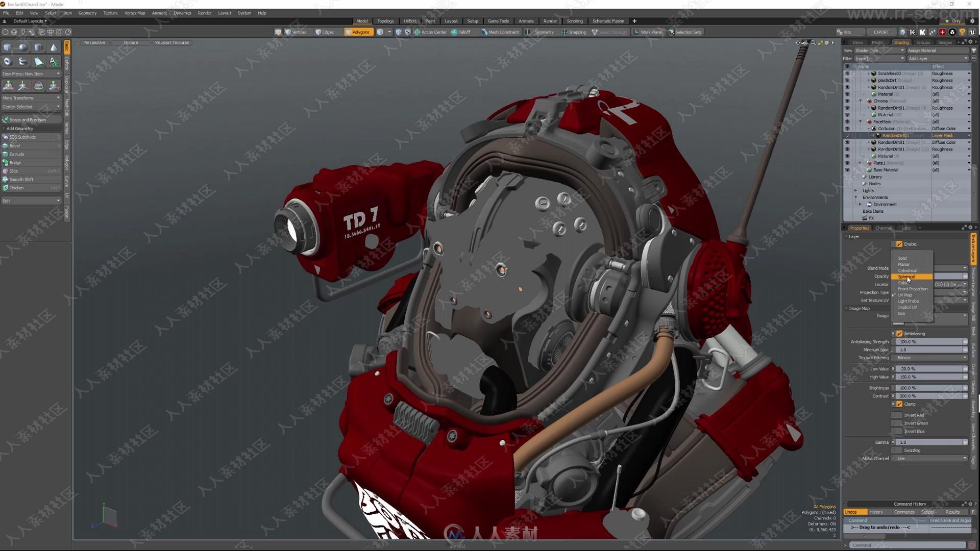Screen dimensions: 980x551
Task: Open the Deform vertical tab
Action: [67, 63]
